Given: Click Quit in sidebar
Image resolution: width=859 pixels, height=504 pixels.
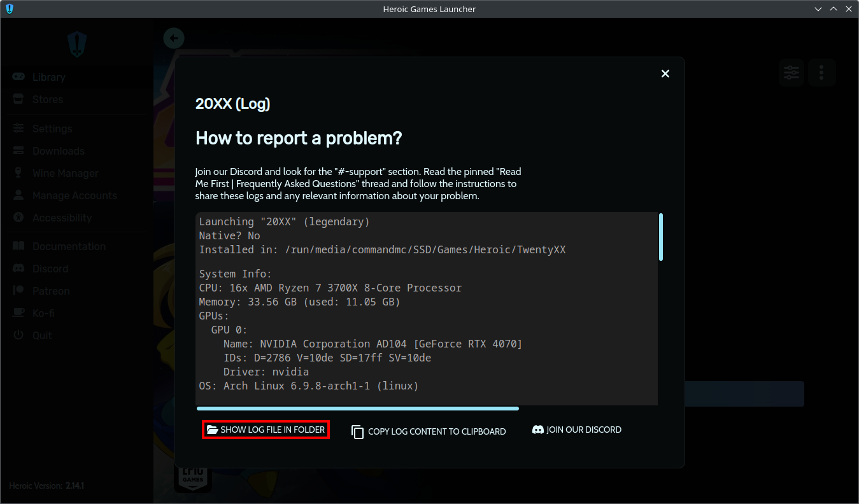Looking at the screenshot, I should click(76, 335).
